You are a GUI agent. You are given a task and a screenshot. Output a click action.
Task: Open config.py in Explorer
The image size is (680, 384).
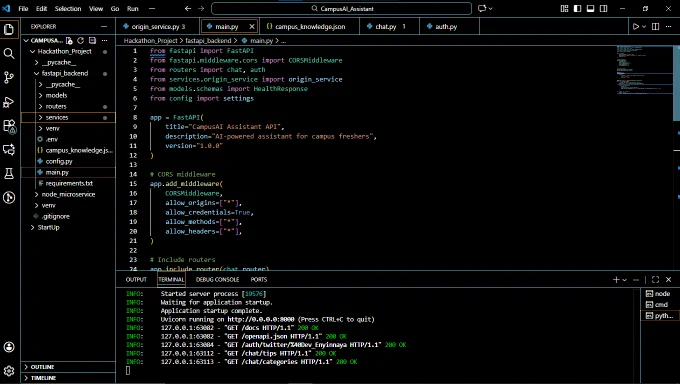coord(59,161)
